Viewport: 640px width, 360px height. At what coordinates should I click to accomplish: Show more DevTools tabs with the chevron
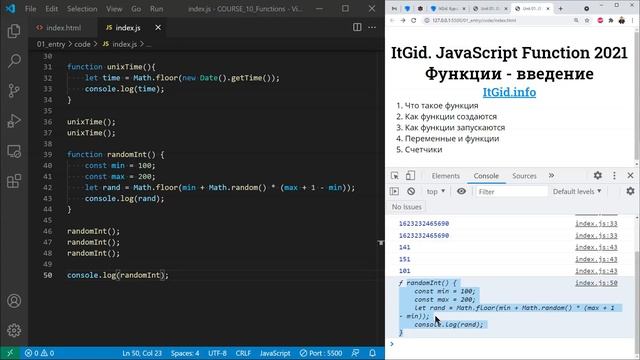(551, 176)
